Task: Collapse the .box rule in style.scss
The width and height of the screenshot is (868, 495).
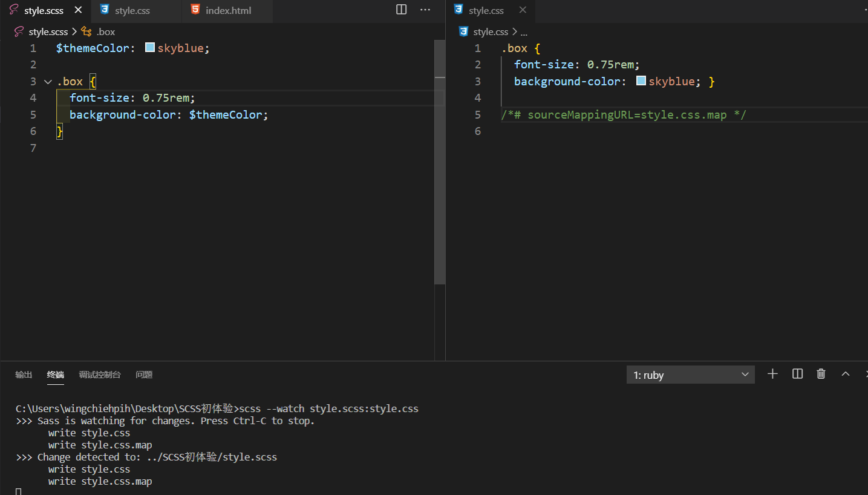Action: click(x=48, y=81)
